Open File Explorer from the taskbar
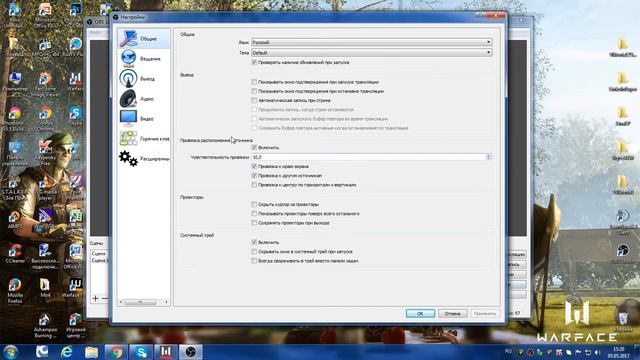 (x=91, y=352)
